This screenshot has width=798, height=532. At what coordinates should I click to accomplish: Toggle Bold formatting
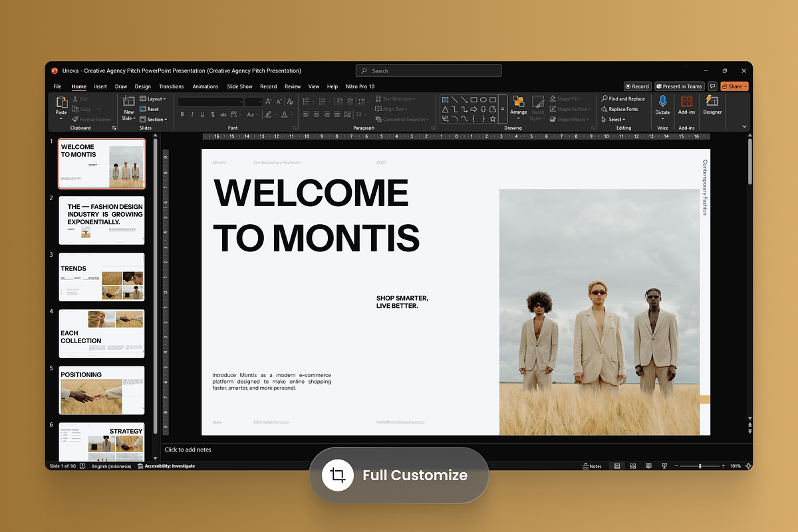pos(182,114)
